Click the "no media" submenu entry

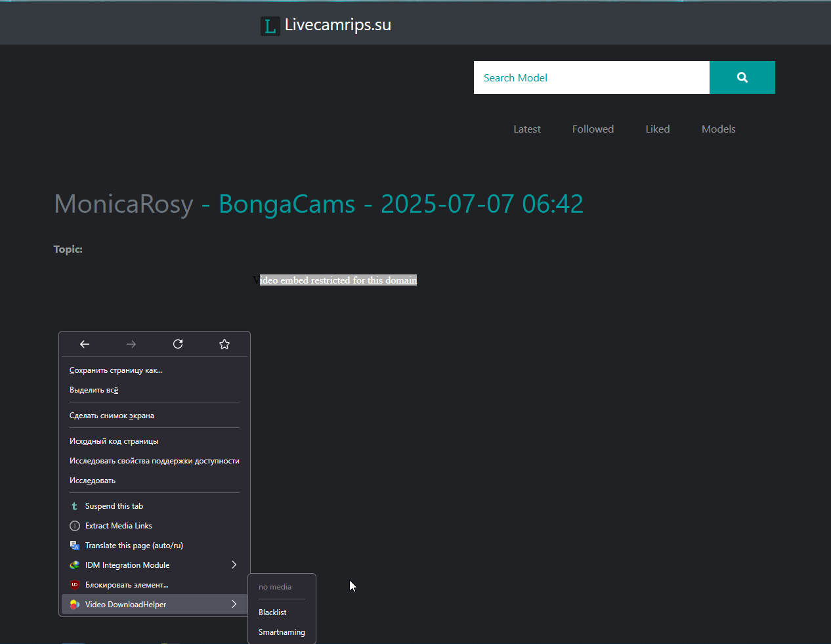click(282, 587)
